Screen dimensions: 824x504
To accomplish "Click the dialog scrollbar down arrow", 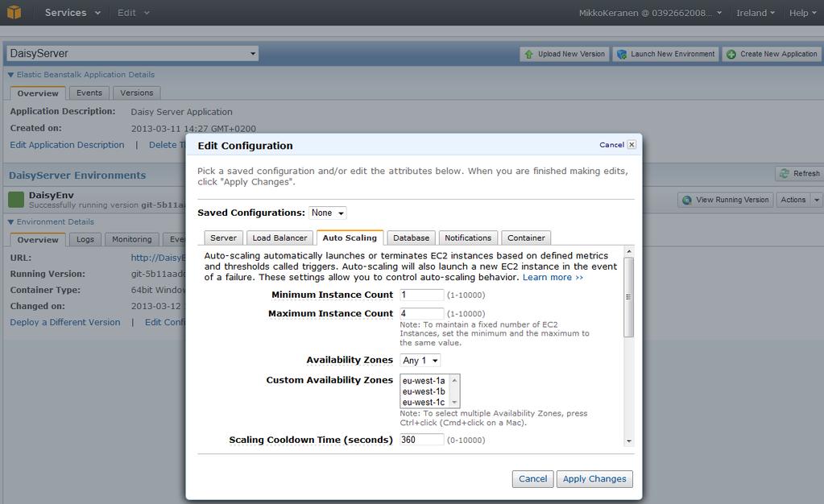I will pyautogui.click(x=628, y=441).
